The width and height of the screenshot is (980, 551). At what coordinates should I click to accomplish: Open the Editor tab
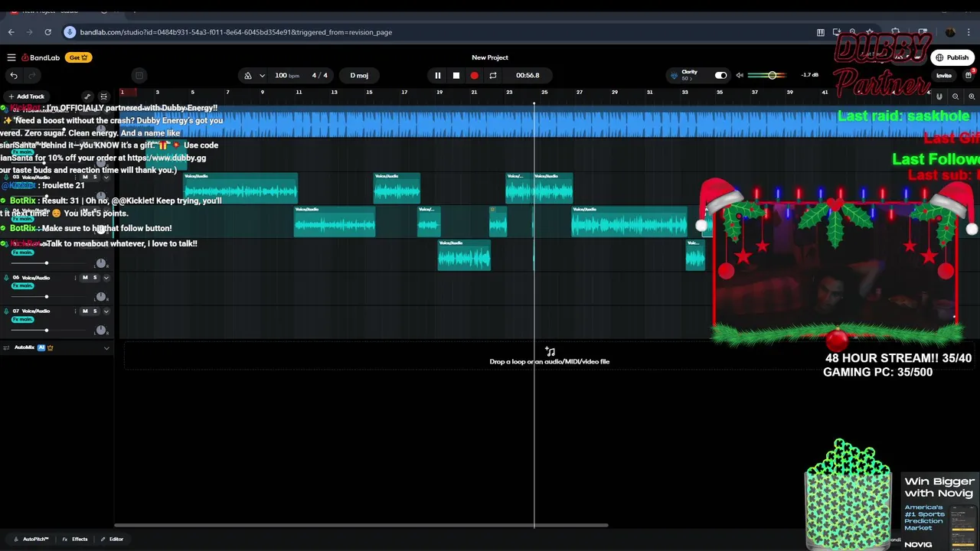click(x=112, y=540)
